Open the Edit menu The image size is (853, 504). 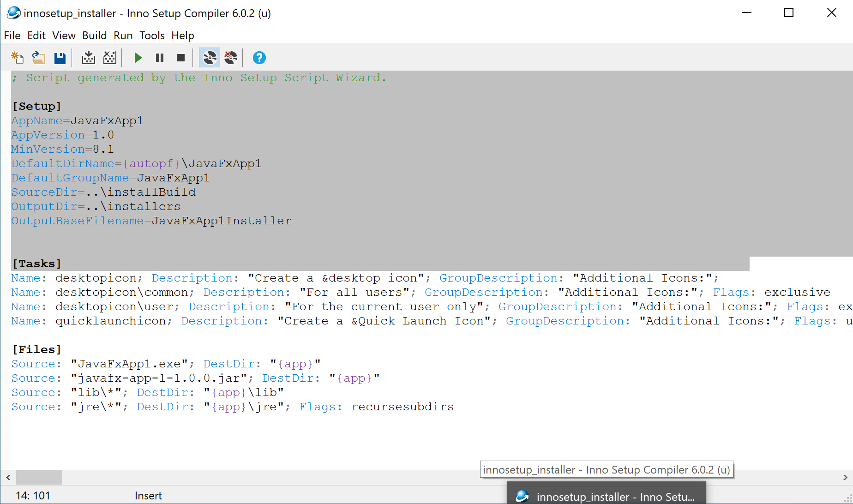36,36
